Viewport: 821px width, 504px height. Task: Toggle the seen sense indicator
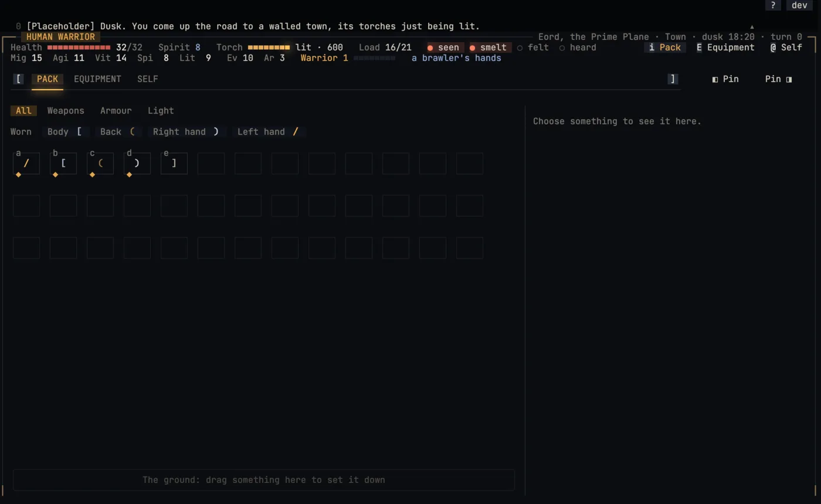[443, 47]
